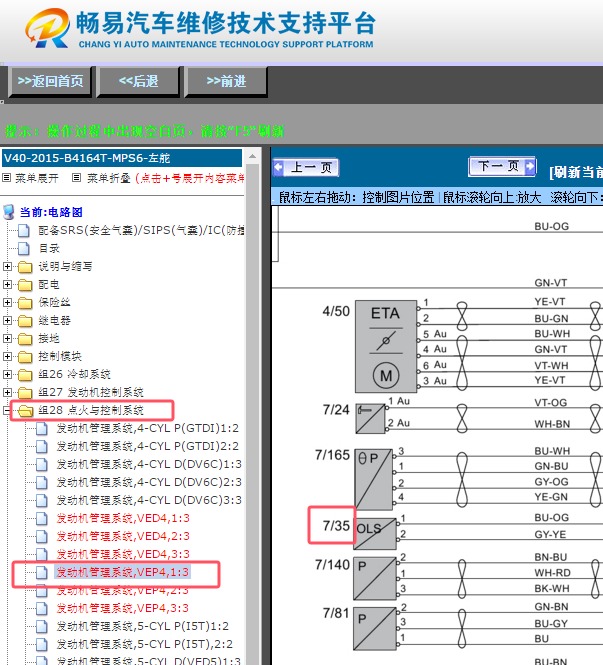Go to previous page with 上一页
Image resolution: width=603 pixels, height=665 pixels.
[306, 167]
